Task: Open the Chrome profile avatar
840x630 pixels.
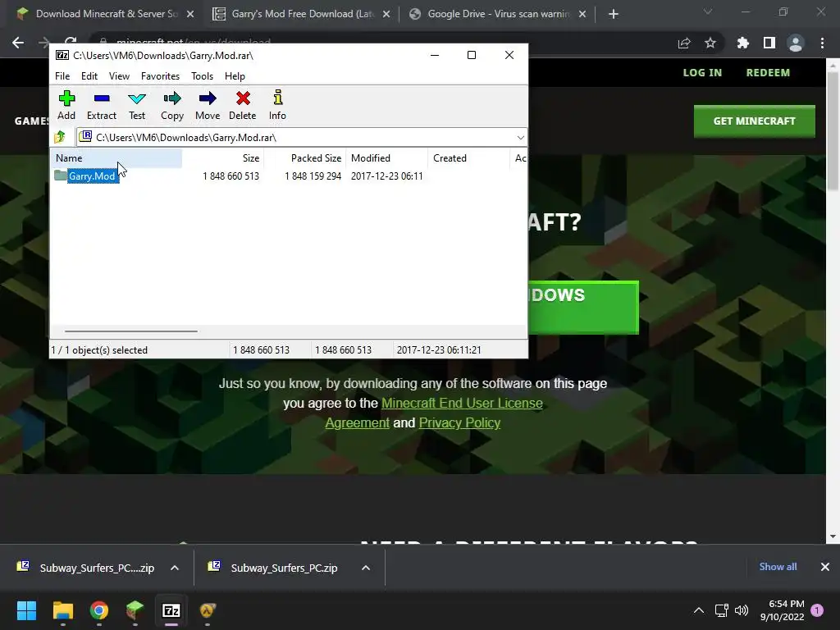Action: pos(796,43)
